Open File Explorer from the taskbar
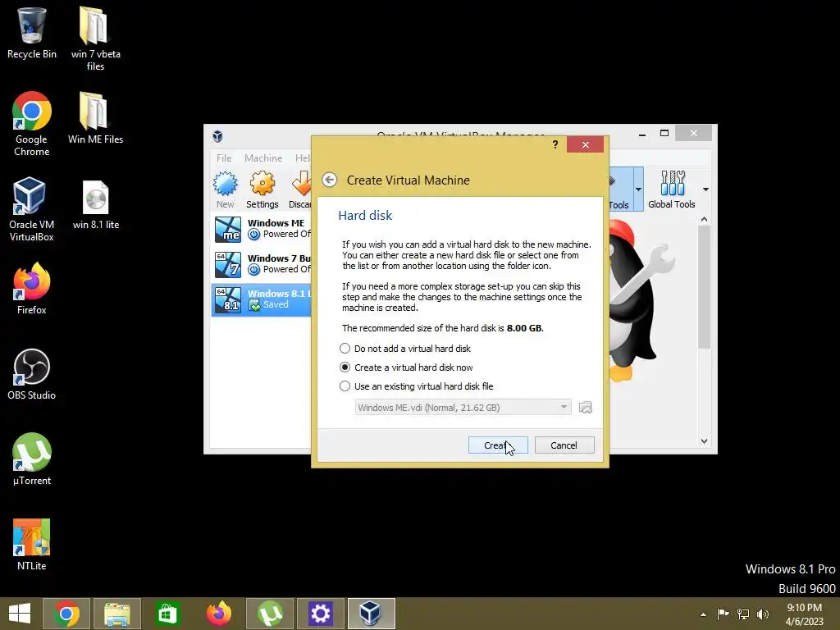The height and width of the screenshot is (630, 840). tap(117, 614)
